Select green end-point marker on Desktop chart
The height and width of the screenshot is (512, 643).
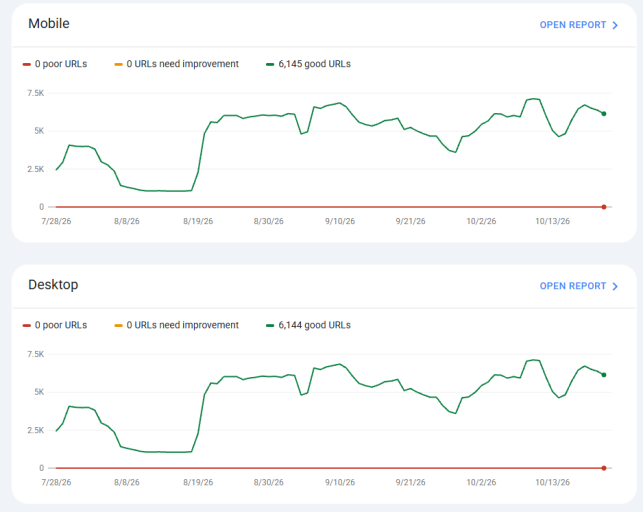coord(604,375)
